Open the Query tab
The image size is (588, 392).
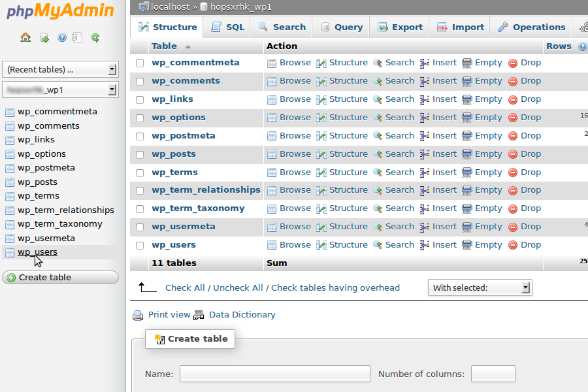point(341,27)
